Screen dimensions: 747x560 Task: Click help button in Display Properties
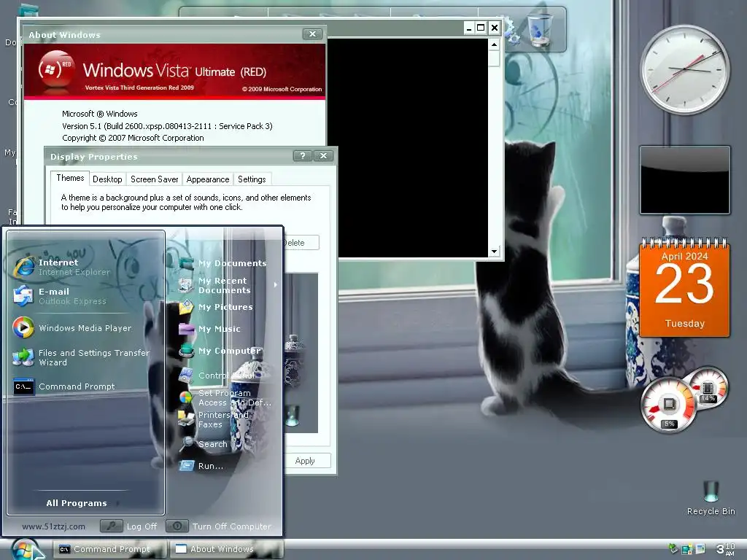[x=303, y=156]
